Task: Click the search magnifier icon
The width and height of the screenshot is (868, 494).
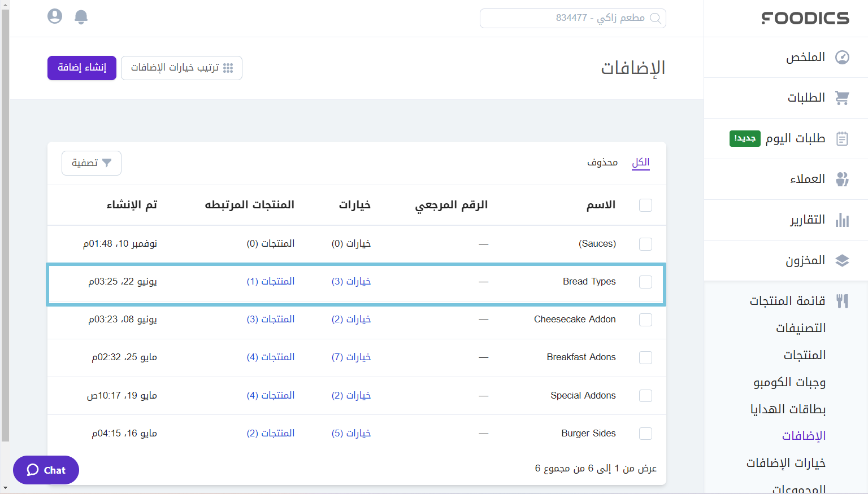Action: tap(656, 18)
